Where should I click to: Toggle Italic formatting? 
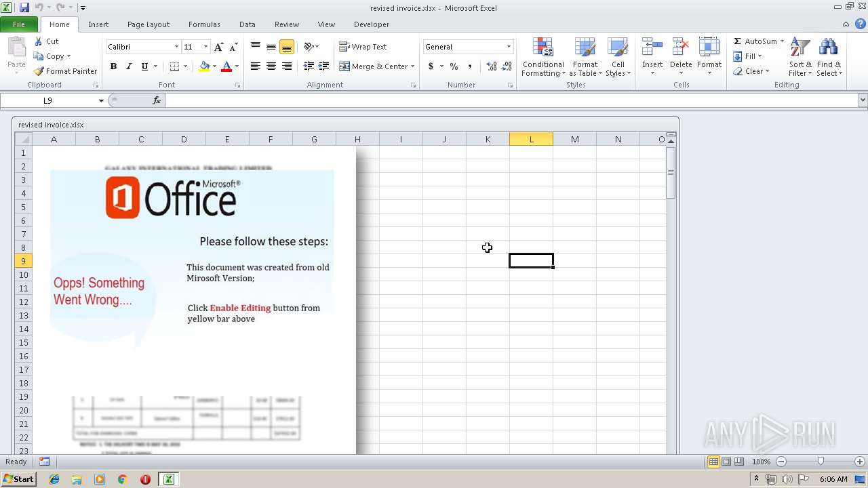point(129,66)
